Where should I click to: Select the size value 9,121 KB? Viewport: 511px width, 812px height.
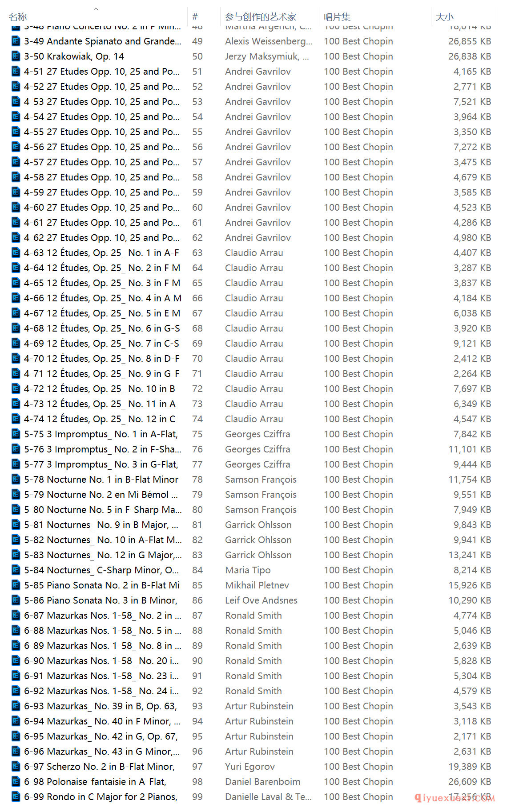click(x=472, y=344)
